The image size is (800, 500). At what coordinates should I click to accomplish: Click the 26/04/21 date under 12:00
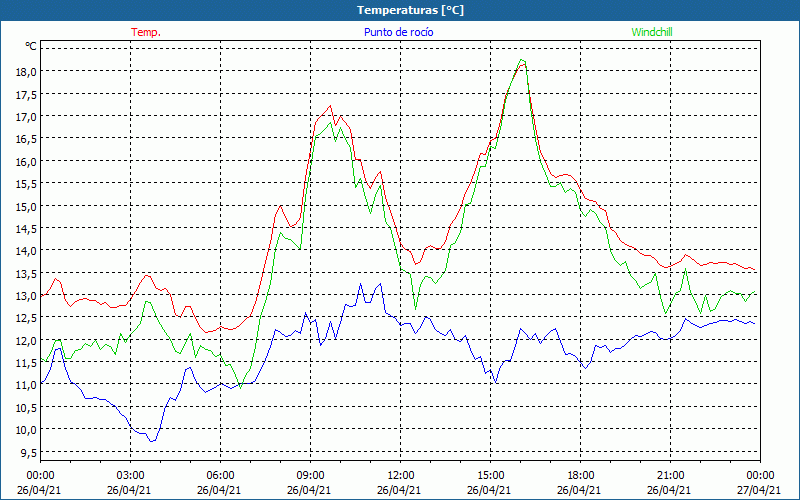pyautogui.click(x=399, y=490)
